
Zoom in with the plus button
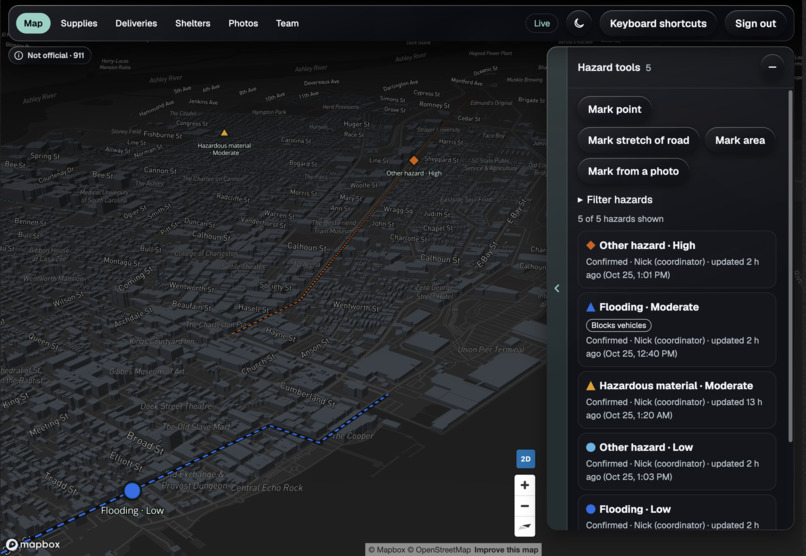[525, 485]
